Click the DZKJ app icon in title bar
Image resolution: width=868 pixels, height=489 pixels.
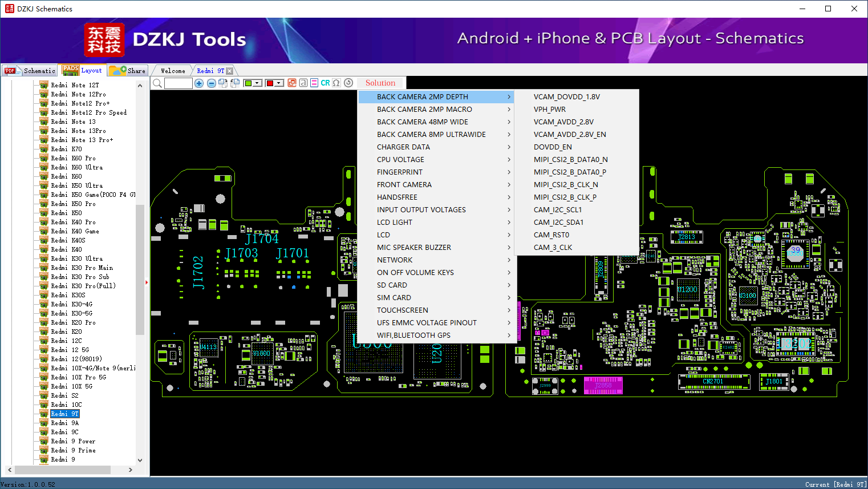tap(9, 9)
